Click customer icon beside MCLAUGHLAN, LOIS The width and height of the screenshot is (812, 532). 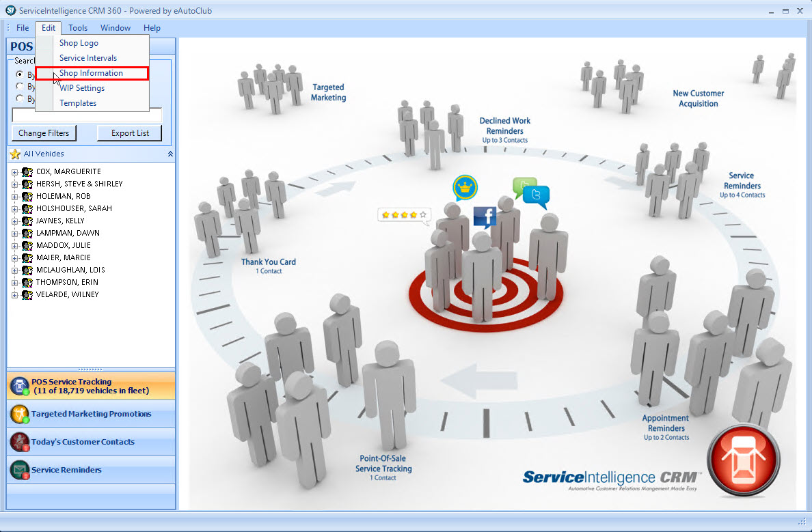coord(27,270)
